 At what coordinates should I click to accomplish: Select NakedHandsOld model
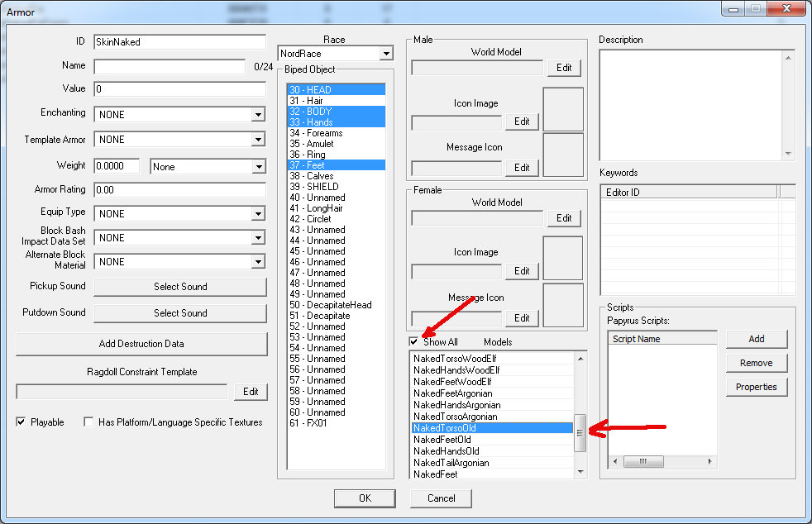pyautogui.click(x=493, y=451)
